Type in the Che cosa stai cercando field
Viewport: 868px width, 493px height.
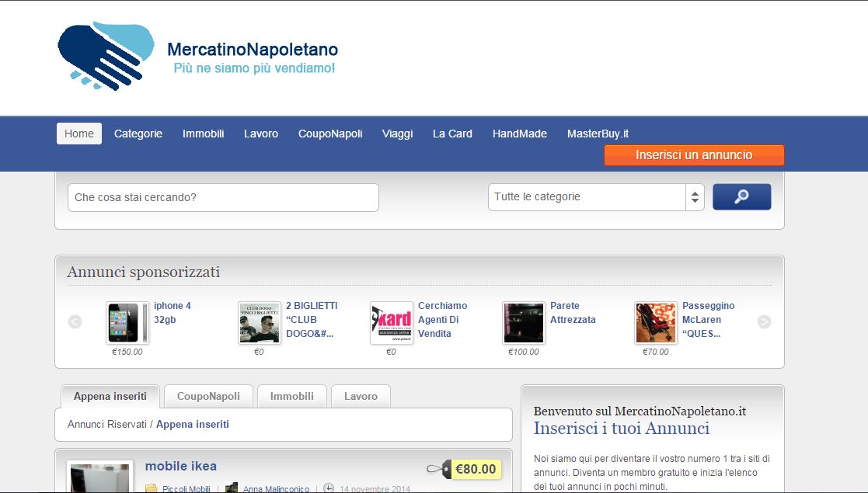click(223, 198)
